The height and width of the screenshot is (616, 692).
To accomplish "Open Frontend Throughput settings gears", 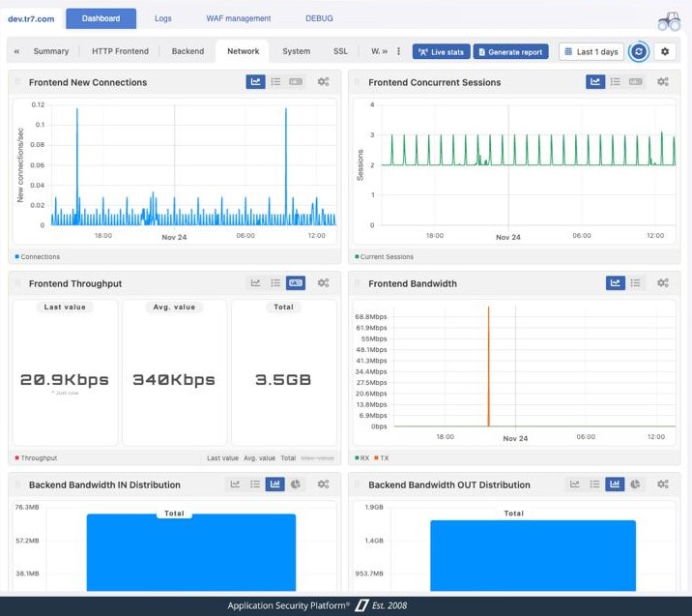I will (x=323, y=283).
